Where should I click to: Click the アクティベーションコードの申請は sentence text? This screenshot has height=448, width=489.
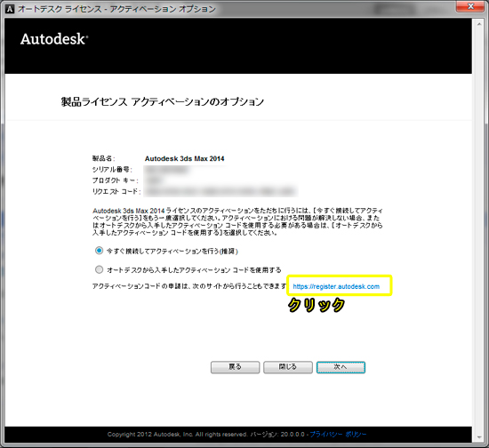click(189, 286)
